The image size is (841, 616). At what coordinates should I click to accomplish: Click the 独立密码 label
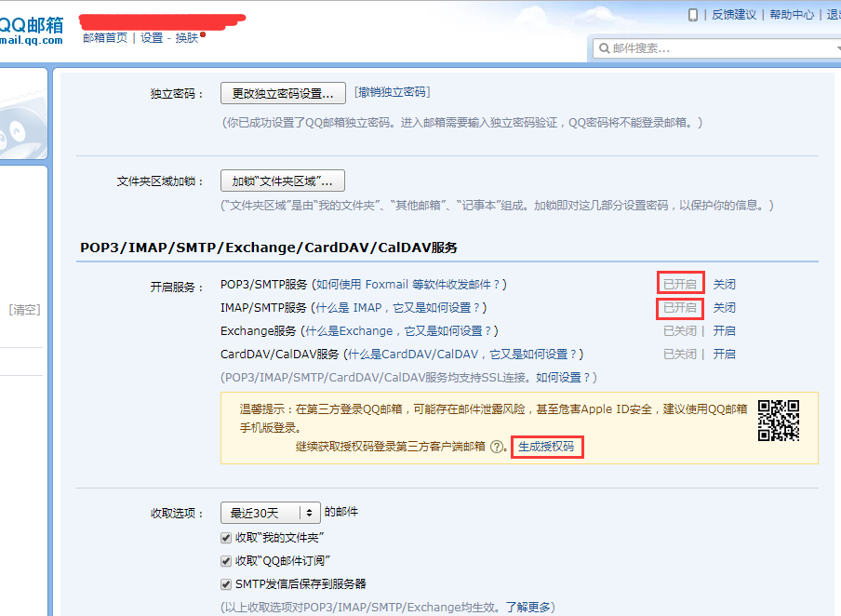(177, 94)
